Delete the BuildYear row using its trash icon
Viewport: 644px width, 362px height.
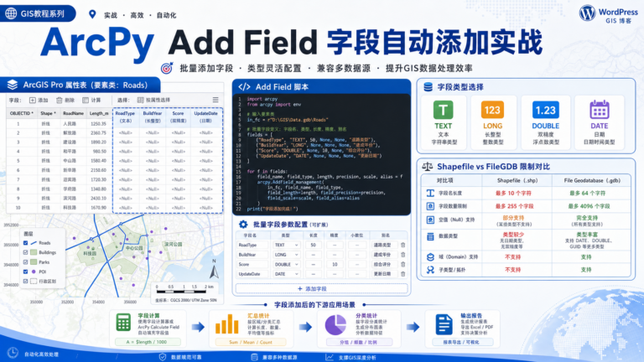point(402,255)
